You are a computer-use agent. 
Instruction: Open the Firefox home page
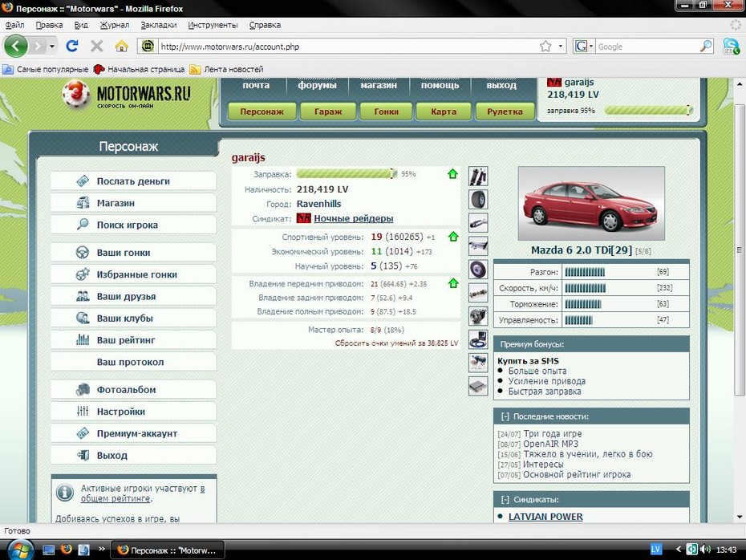click(x=121, y=47)
